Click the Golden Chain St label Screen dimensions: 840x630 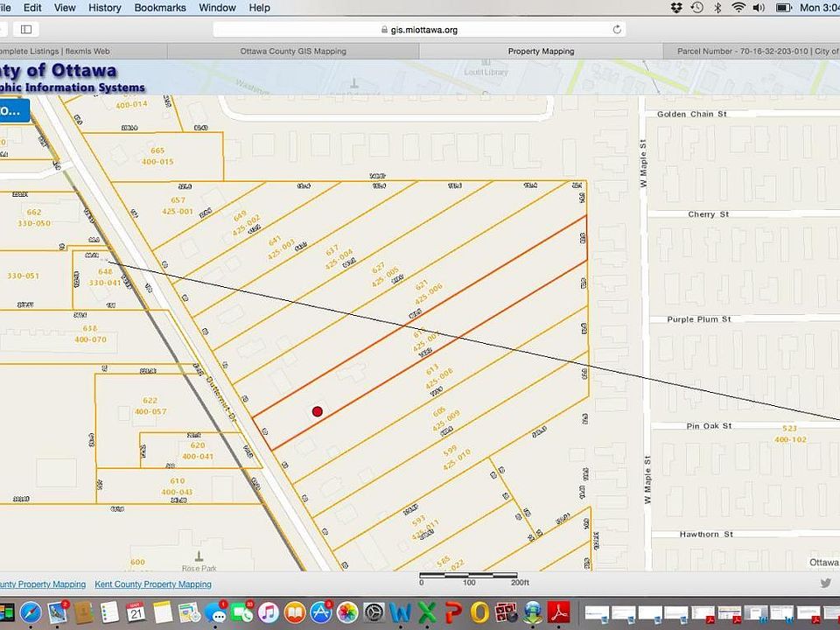692,114
